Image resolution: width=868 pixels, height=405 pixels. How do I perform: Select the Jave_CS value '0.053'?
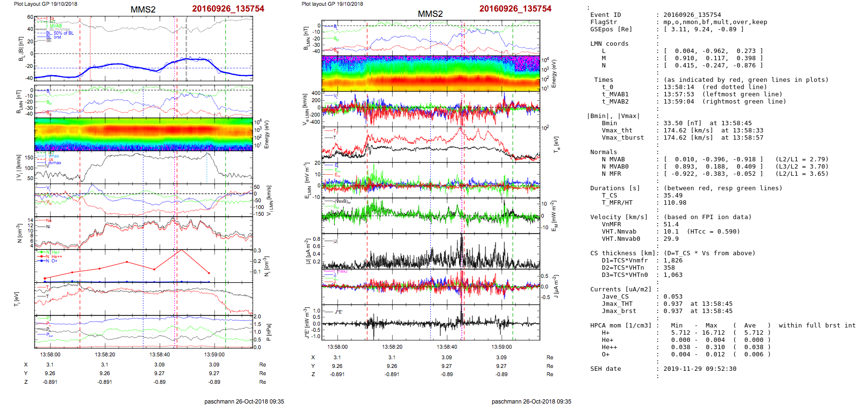pyautogui.click(x=673, y=297)
